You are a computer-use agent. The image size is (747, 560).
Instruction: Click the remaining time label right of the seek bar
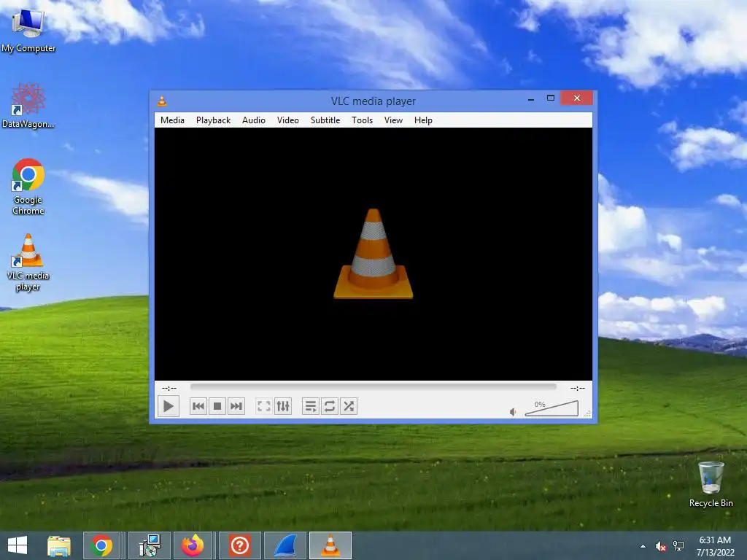pos(578,388)
